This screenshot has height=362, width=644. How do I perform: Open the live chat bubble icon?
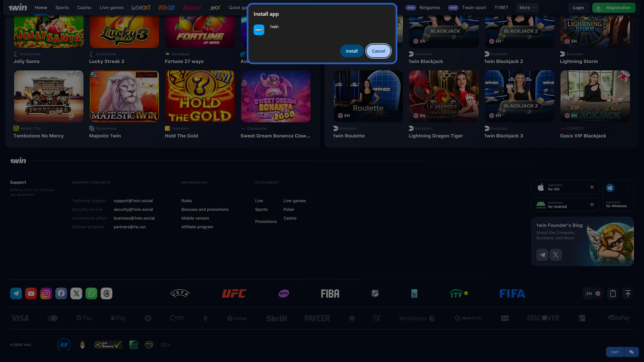point(632,352)
